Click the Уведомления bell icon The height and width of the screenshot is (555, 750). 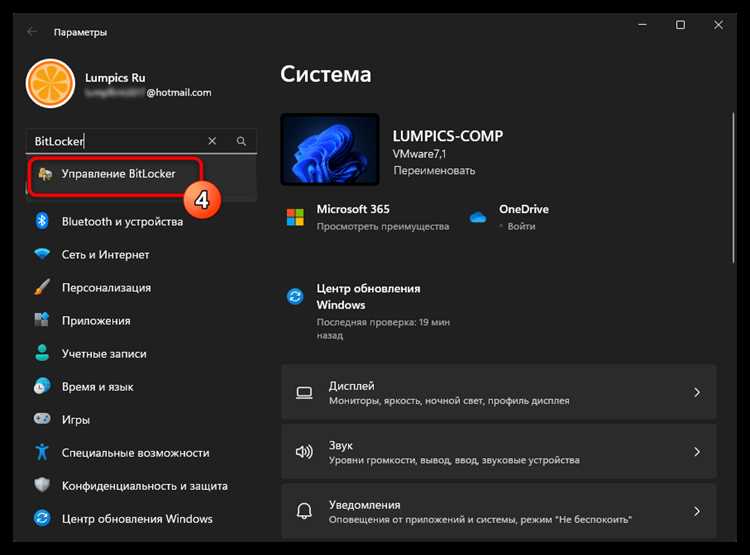304,511
